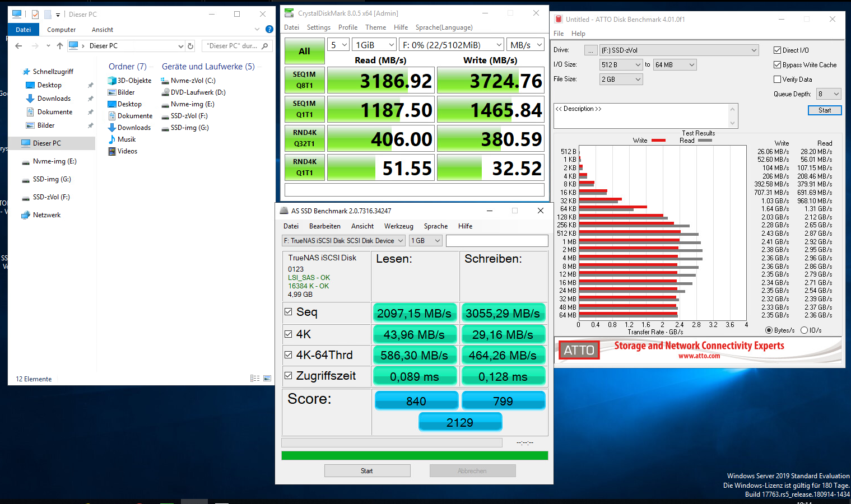Viewport: 851px width, 504px height.
Task: Open the Videos folder icon
Action: [x=112, y=151]
